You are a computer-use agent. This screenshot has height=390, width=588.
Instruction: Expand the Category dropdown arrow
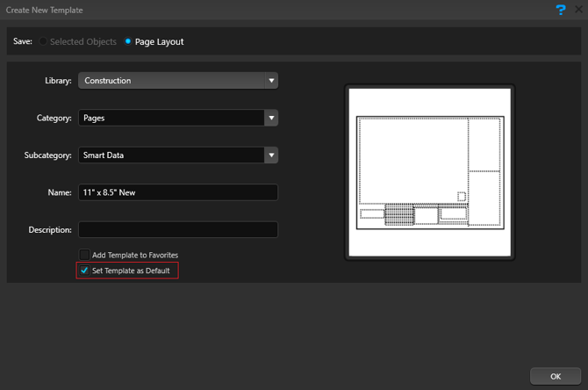coord(271,118)
